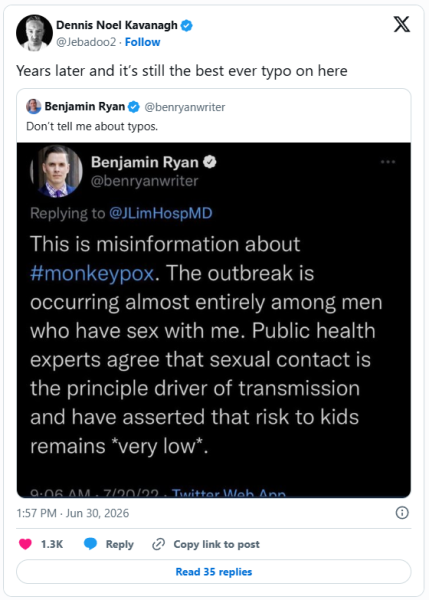This screenshot has width=429, height=600.
Task: Open the @benryanwriter handle in quoted post
Action: coord(184,107)
